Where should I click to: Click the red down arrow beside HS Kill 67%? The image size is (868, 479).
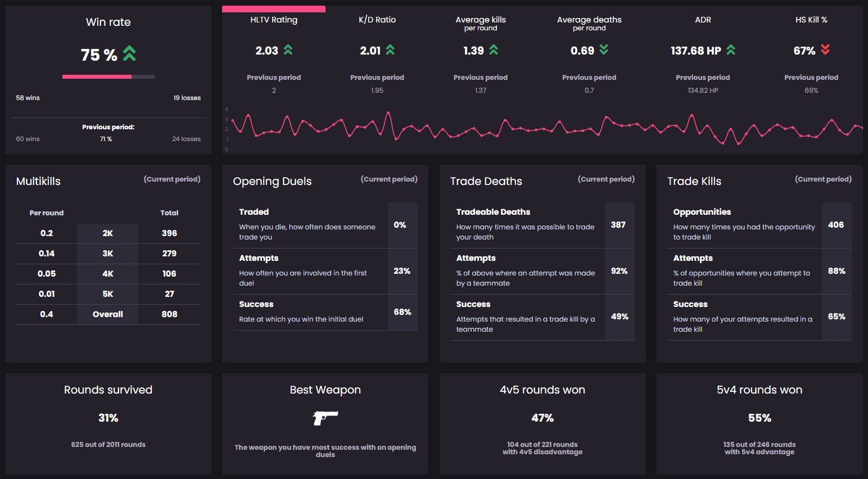coord(825,50)
